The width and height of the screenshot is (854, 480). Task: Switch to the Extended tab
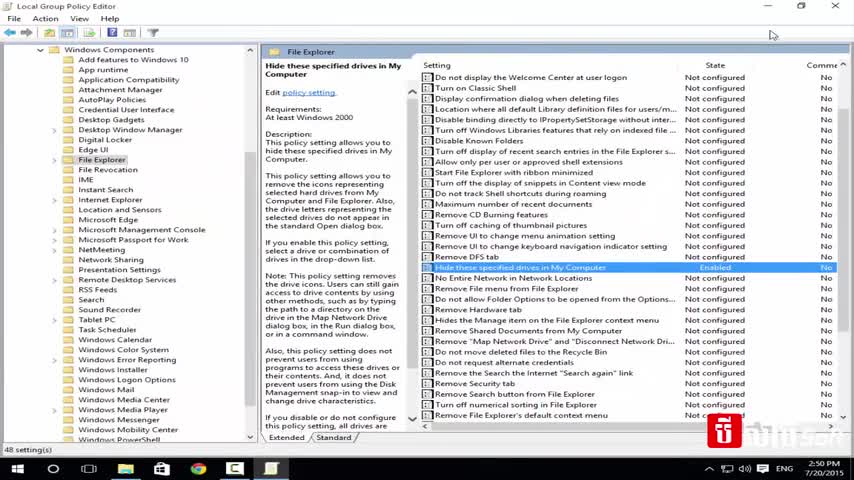pos(286,438)
